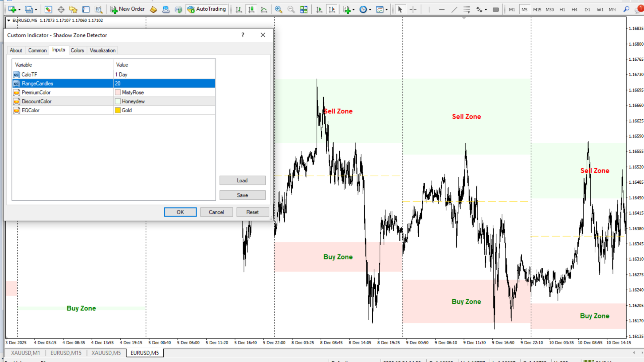Click the OK button
Image resolution: width=644 pixels, height=362 pixels.
180,212
